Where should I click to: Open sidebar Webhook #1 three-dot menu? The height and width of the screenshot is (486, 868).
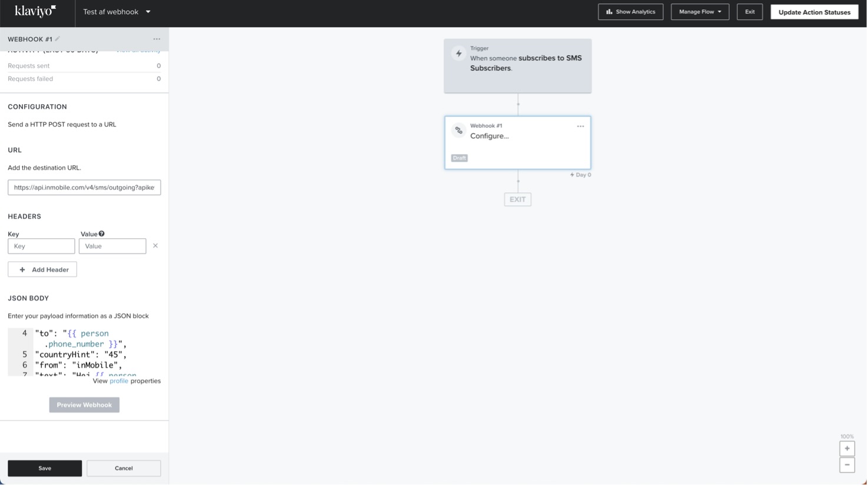[x=157, y=39]
